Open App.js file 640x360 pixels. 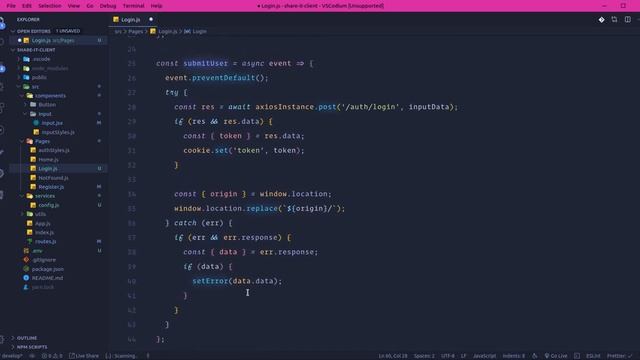click(x=42, y=224)
